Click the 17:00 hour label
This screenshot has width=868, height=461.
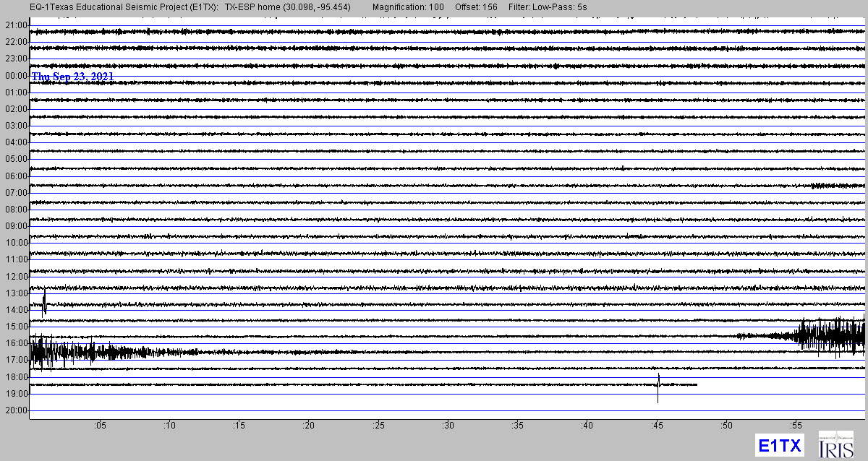pyautogui.click(x=16, y=360)
